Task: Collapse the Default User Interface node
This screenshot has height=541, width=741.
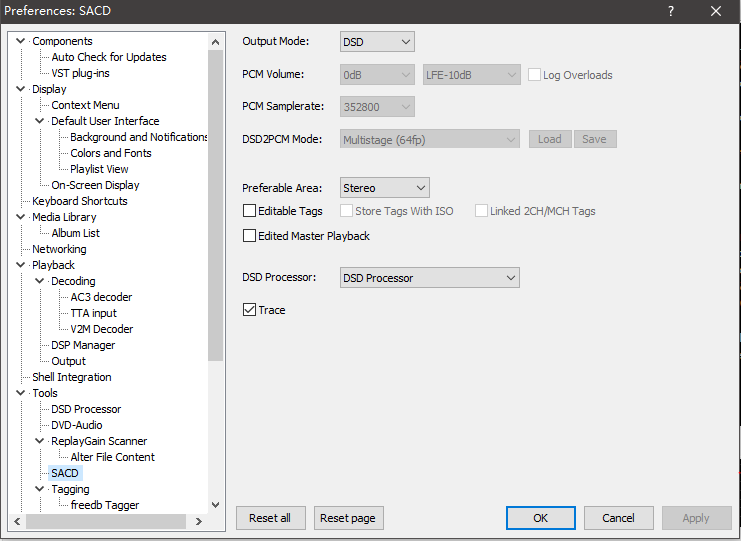Action: tap(41, 121)
